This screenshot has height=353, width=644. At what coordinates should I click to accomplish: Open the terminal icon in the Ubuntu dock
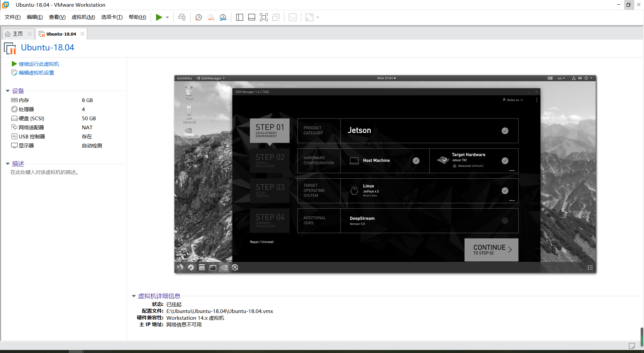(x=213, y=267)
